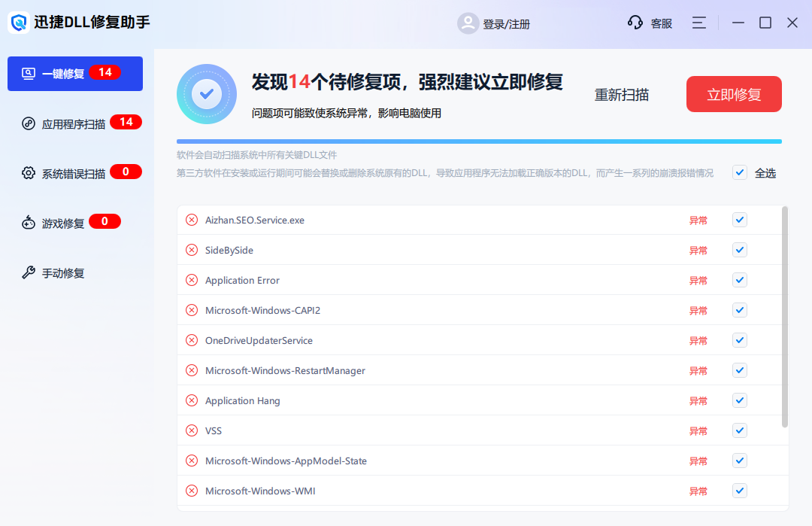Click the error icon beside SideBySide
This screenshot has width=812, height=526.
191,250
